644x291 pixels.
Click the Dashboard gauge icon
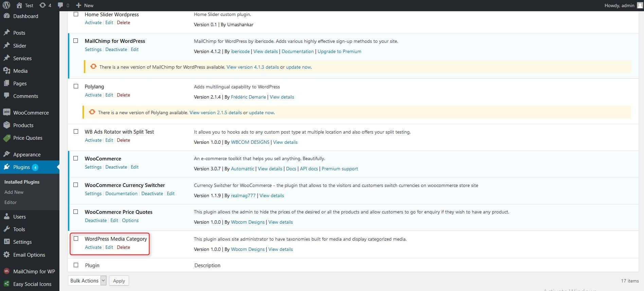[x=6, y=16]
